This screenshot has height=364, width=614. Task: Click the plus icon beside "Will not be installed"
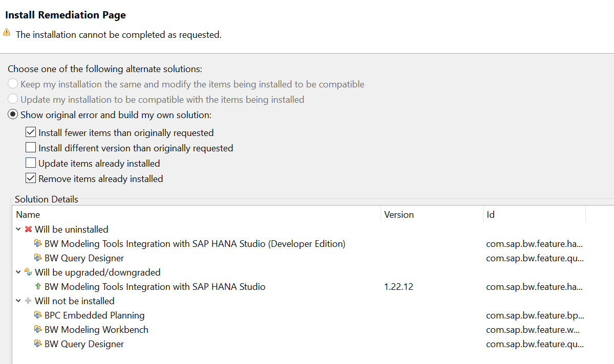point(28,301)
